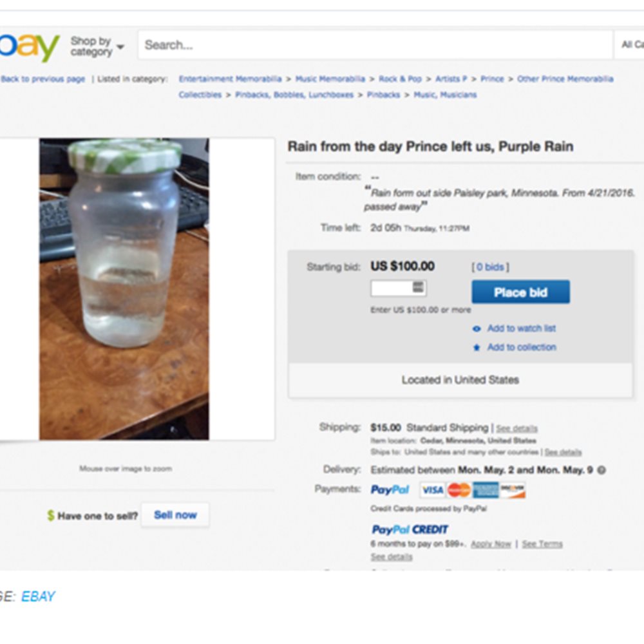
Task: Open shipping See details link
Action: [516, 428]
